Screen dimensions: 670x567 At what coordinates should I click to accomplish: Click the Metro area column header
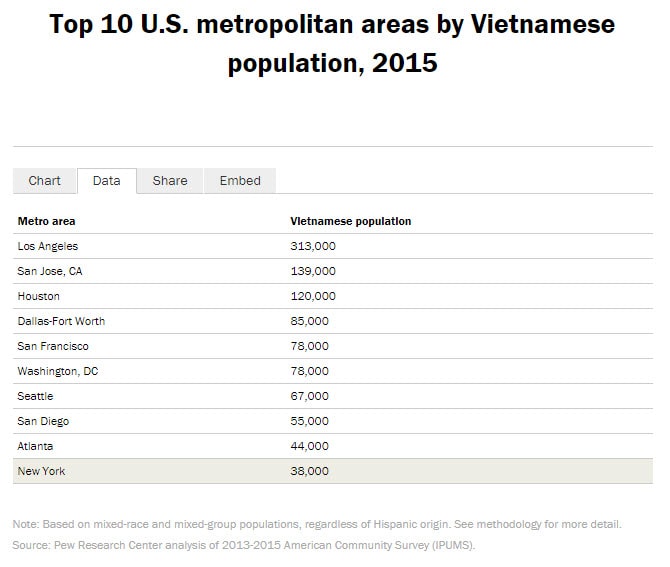(x=47, y=221)
